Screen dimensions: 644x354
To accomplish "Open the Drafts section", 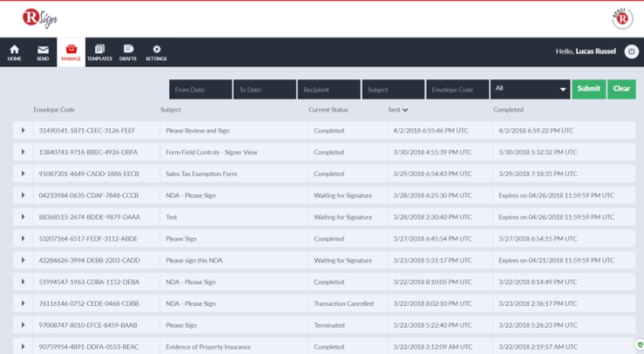I will [128, 52].
